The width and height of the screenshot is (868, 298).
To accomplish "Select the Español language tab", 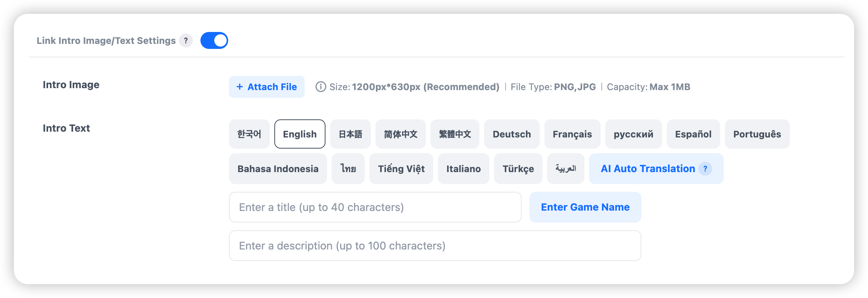I will 693,134.
